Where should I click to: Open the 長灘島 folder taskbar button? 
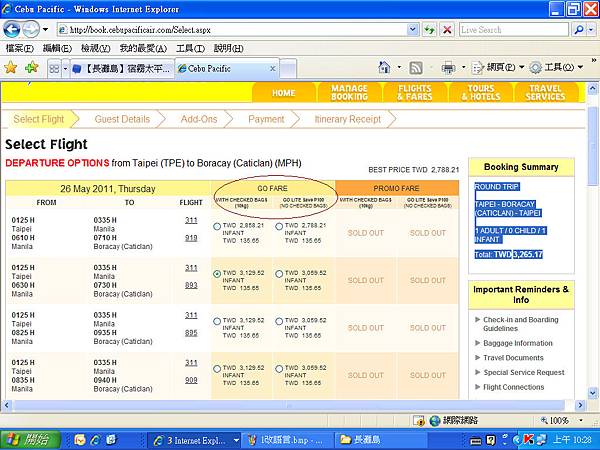[x=381, y=440]
